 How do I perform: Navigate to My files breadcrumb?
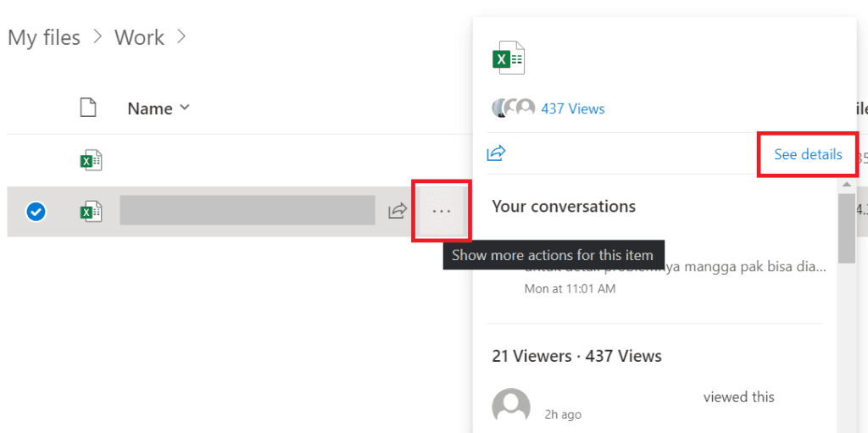[44, 38]
